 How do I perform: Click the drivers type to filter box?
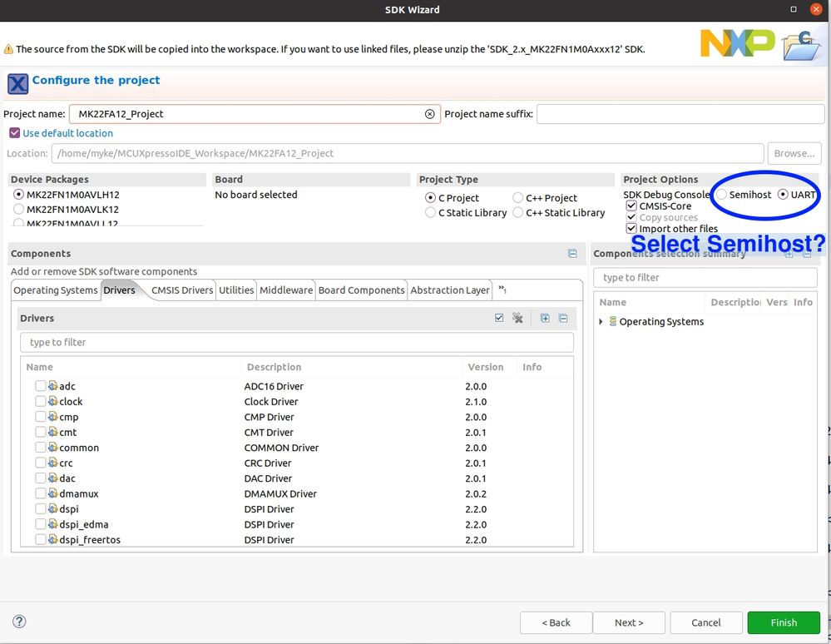click(x=297, y=342)
